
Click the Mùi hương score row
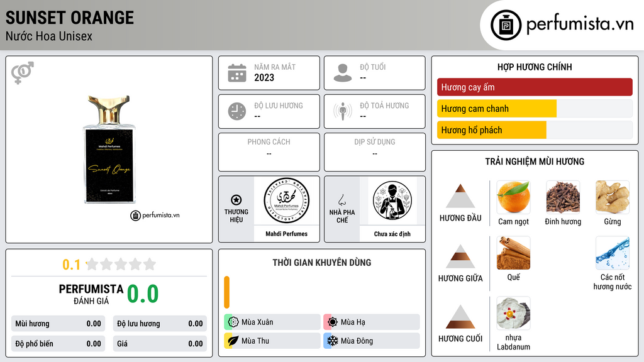tap(58, 324)
